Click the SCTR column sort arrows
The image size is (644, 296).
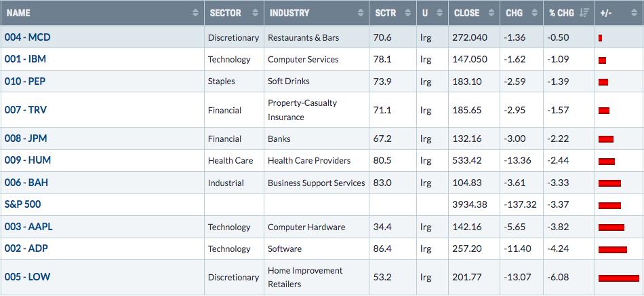tap(408, 13)
